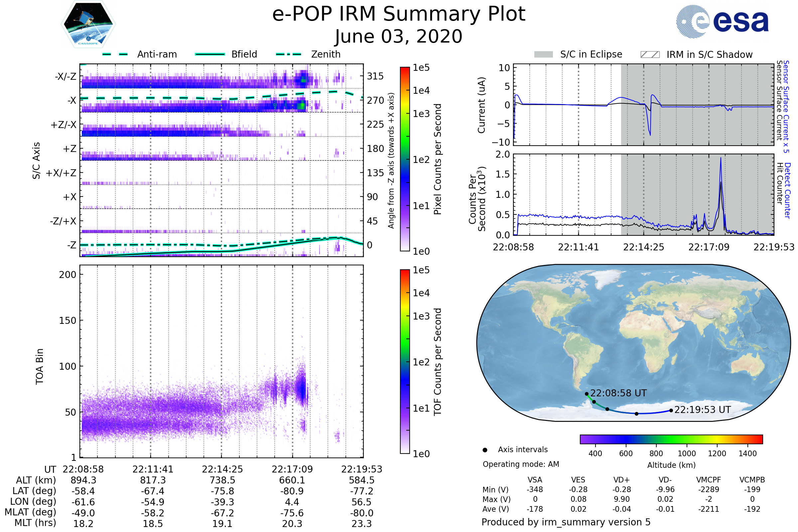
Task: Click the 22:19:53 UT track end label
Action: point(702,410)
